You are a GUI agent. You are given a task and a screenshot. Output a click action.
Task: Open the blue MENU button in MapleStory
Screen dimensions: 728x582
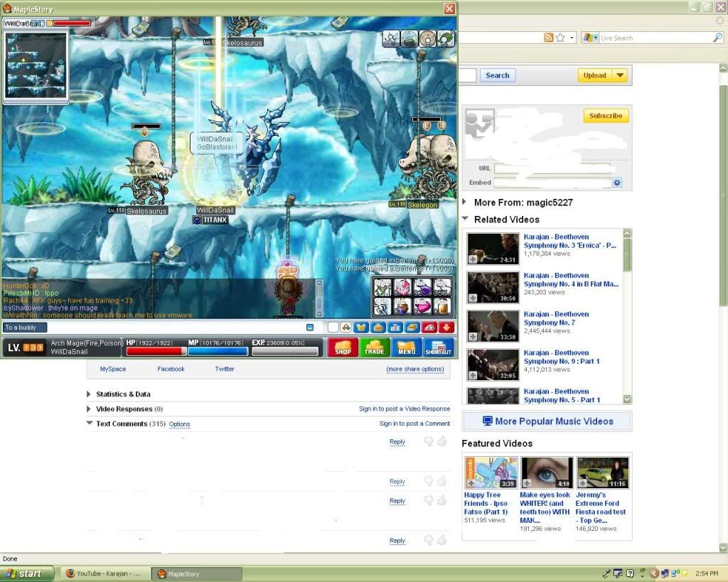coord(406,347)
